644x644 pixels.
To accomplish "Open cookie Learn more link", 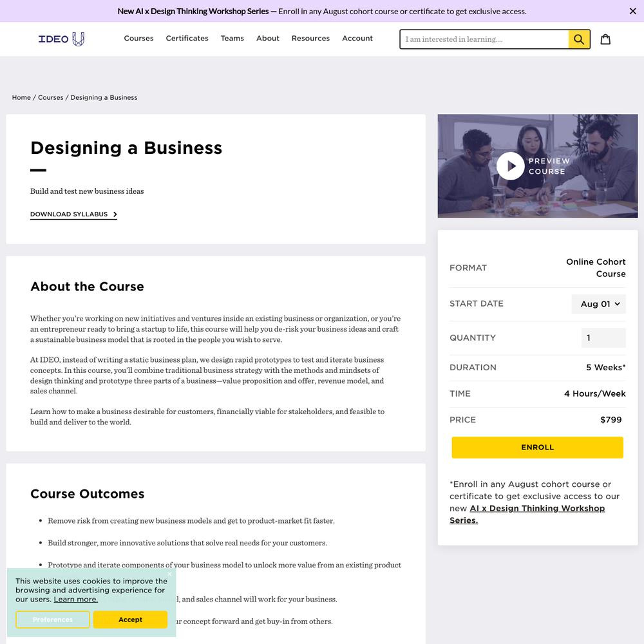I will pos(75,599).
